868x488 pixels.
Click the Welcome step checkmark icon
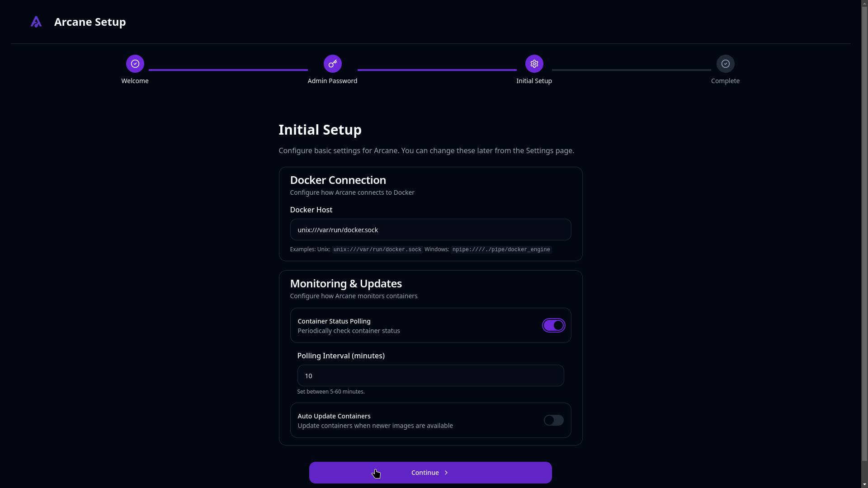point(135,64)
